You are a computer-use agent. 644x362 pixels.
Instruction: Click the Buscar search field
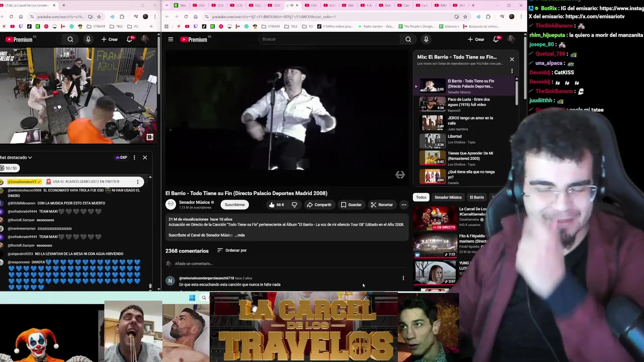331,39
